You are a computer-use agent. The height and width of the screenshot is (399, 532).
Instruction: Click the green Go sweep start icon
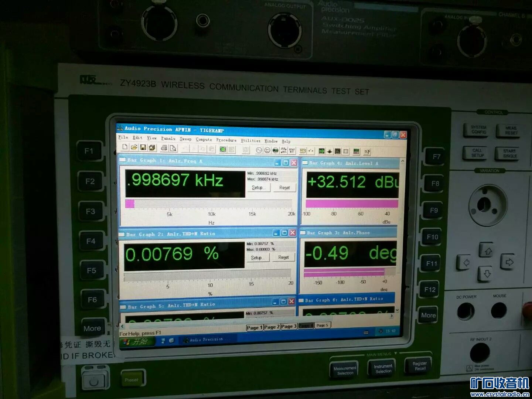pos(223,149)
